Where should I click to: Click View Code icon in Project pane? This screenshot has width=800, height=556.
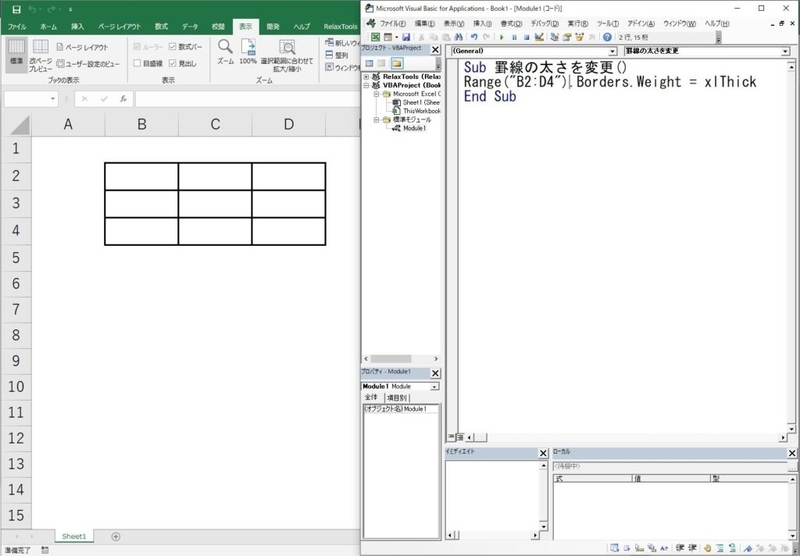coord(369,63)
